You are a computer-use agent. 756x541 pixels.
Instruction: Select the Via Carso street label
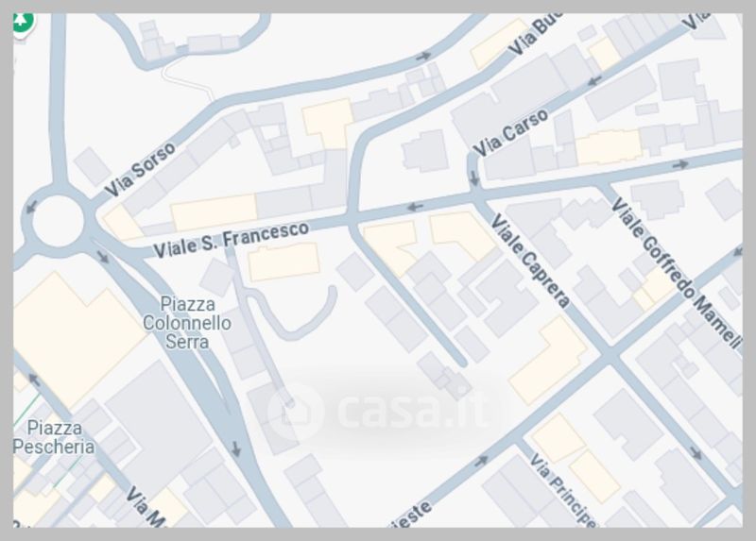[x=510, y=132]
